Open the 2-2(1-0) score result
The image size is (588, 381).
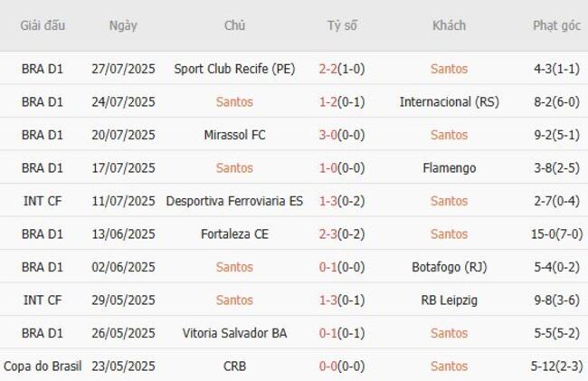pos(342,68)
